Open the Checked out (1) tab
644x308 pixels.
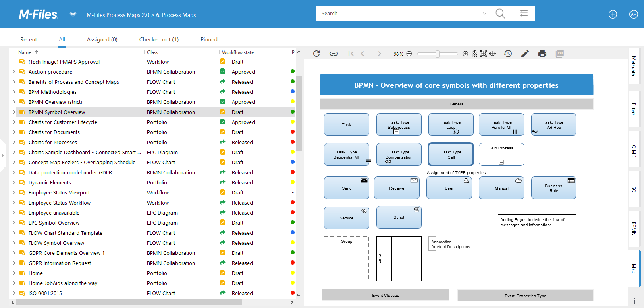pyautogui.click(x=159, y=39)
